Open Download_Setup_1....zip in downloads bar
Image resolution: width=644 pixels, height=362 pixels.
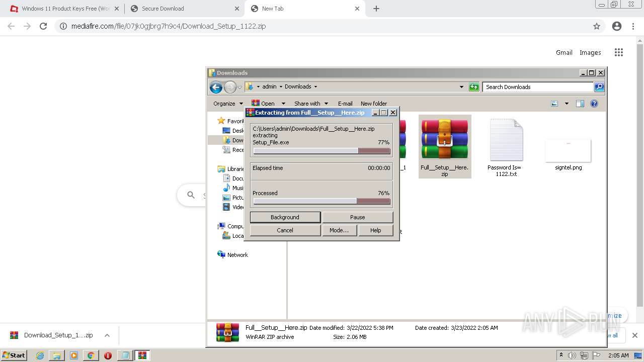(x=52, y=335)
